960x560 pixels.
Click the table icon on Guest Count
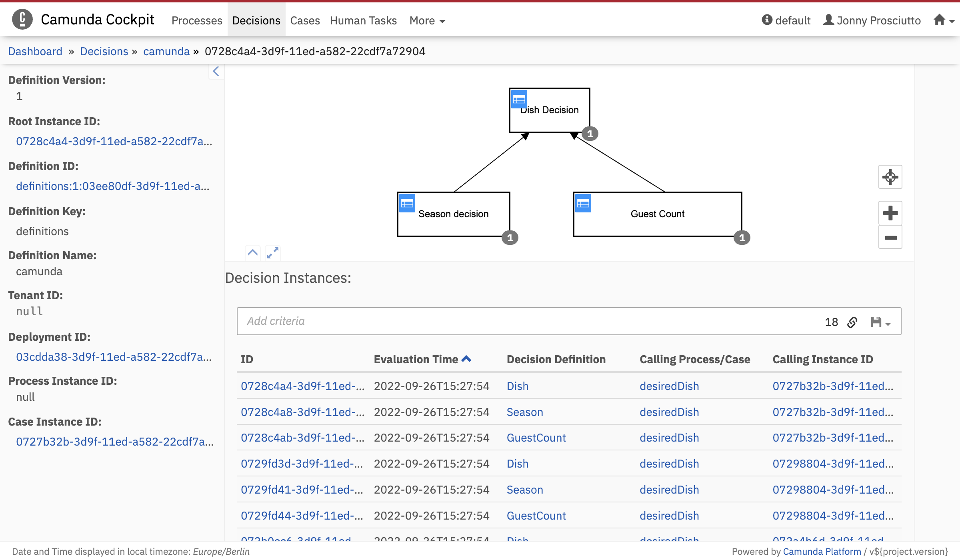[x=583, y=203]
